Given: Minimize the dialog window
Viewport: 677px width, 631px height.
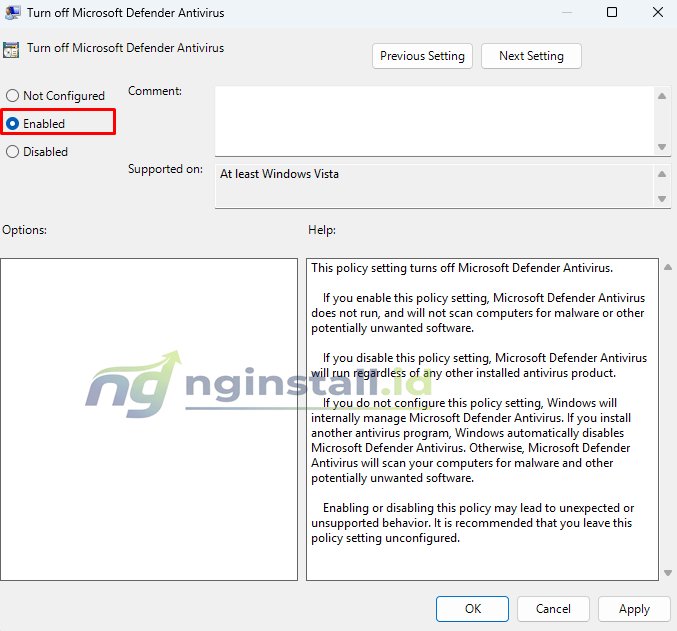Looking at the screenshot, I should (x=567, y=12).
